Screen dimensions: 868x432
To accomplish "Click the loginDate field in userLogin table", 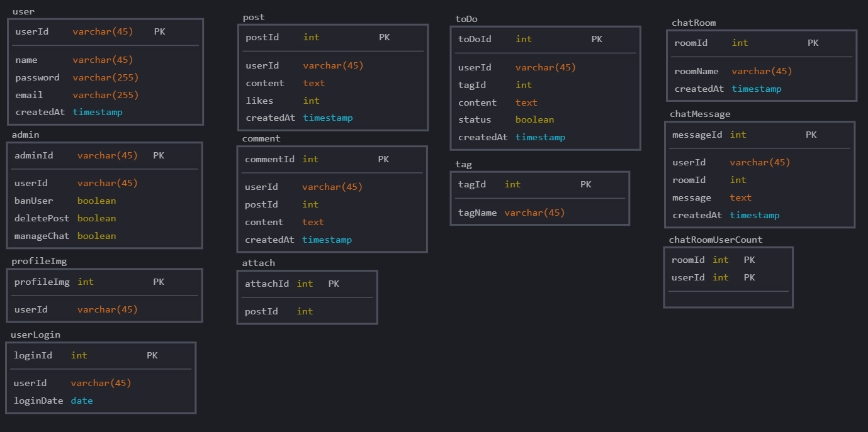I will 38,401.
